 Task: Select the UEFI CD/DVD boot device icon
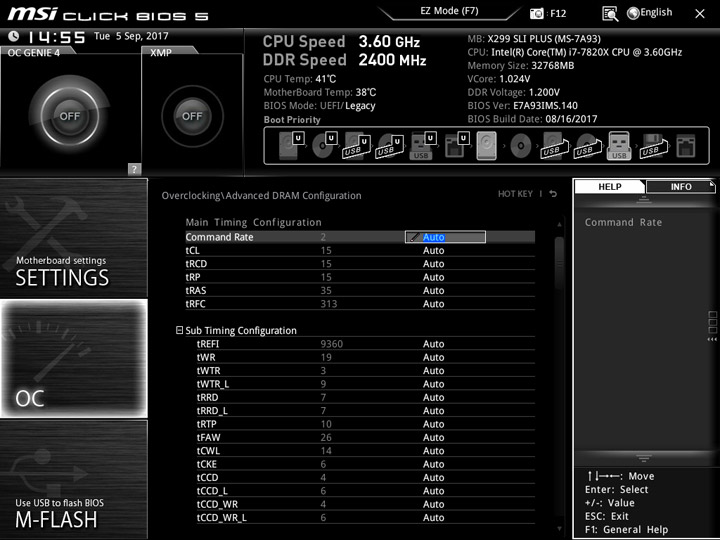tap(324, 145)
